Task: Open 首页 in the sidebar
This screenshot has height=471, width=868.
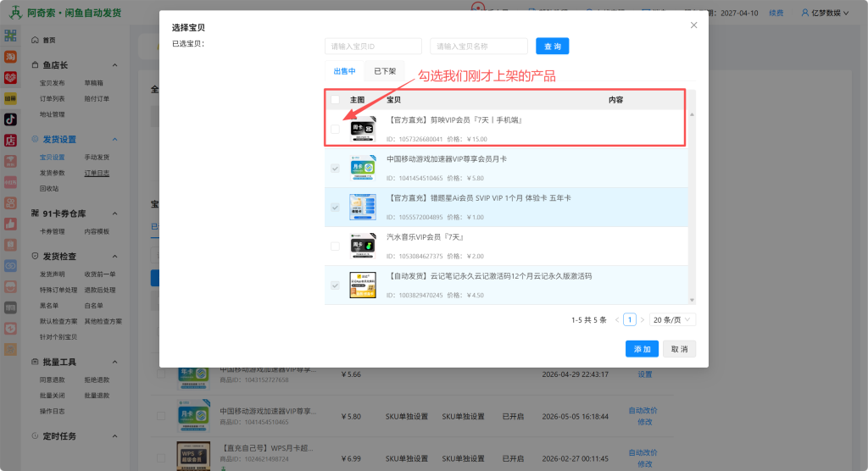Action: [48, 40]
